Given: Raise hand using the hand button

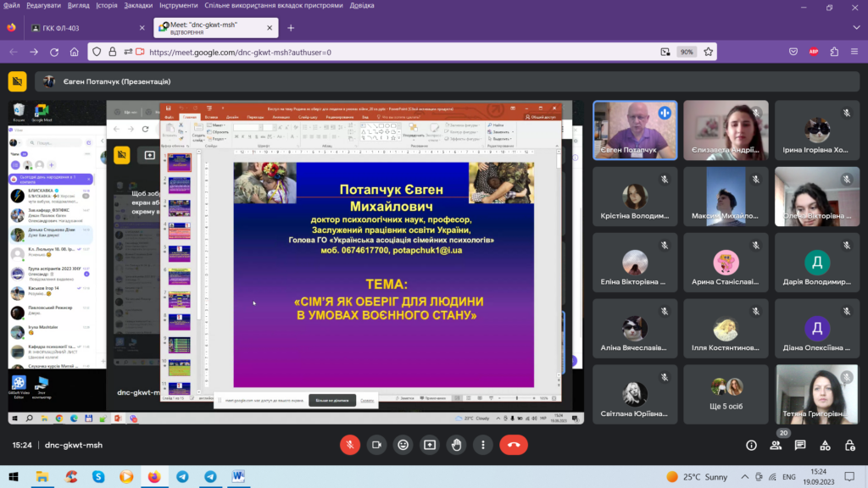Looking at the screenshot, I should (457, 445).
